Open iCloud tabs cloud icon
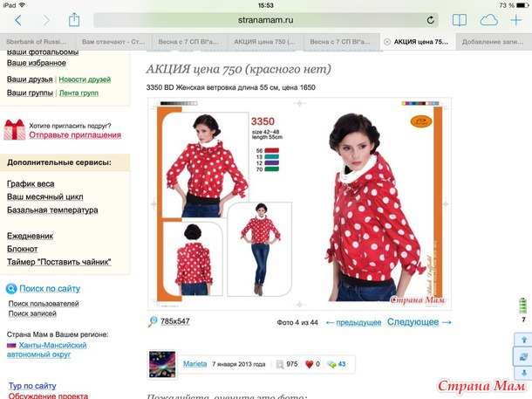The height and width of the screenshot is (399, 532). (x=489, y=20)
